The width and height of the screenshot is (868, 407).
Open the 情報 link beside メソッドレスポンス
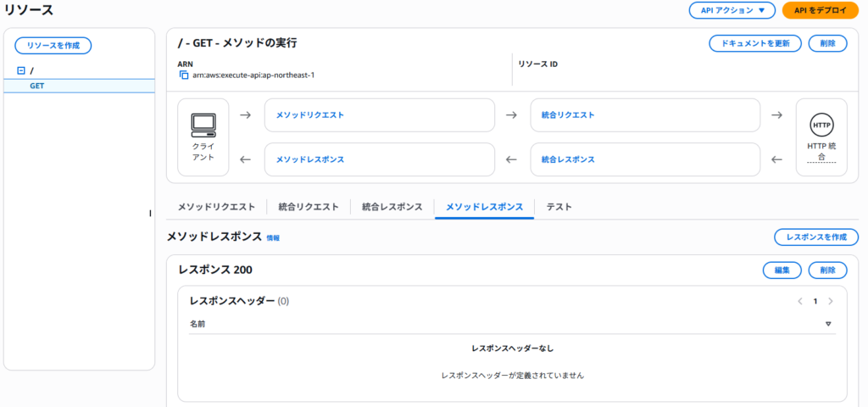[273, 238]
